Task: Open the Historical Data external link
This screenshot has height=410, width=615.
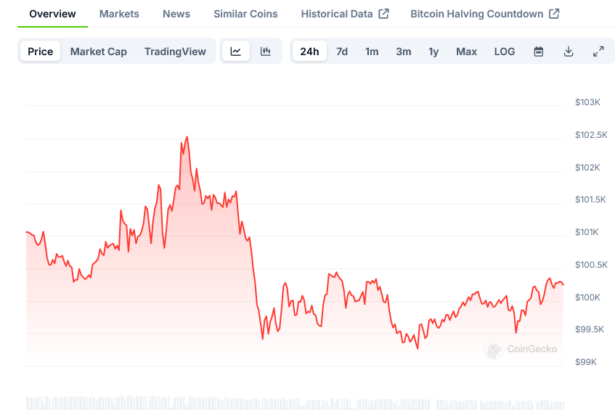Action: click(x=345, y=14)
